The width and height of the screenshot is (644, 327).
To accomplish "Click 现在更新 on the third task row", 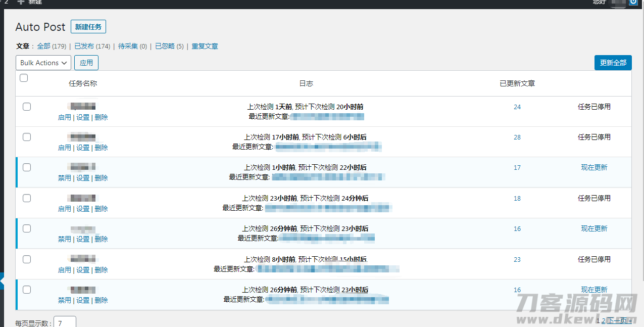I will click(x=595, y=167).
